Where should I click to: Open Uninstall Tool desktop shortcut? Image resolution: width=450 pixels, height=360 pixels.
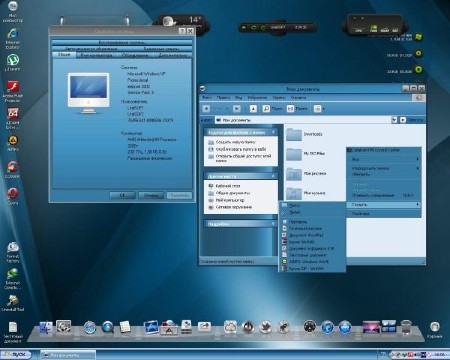click(x=13, y=303)
